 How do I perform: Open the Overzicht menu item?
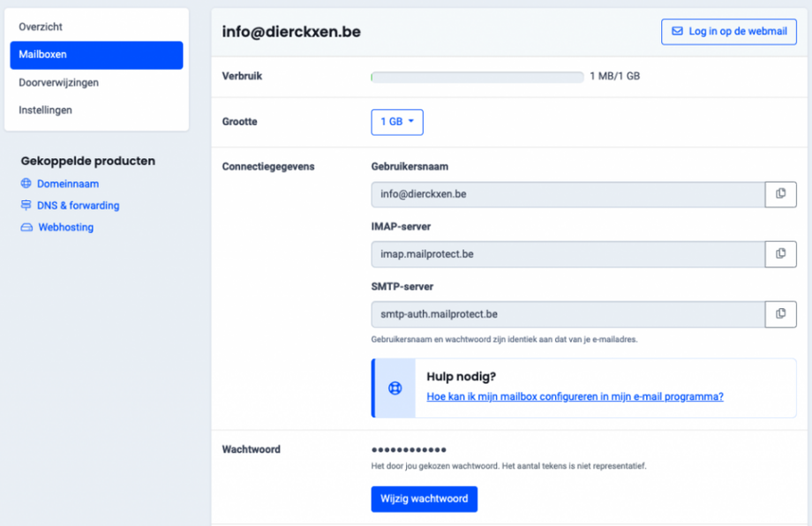pos(96,27)
